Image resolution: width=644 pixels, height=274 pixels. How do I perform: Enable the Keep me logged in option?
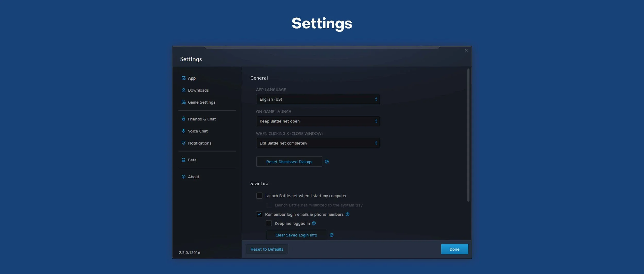point(269,223)
